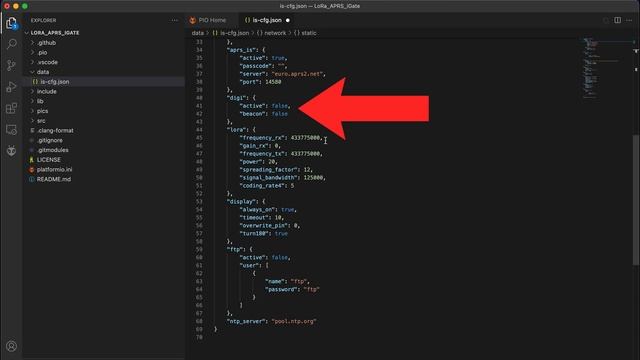Collapse the LORA_APRS_IGATE root folder
This screenshot has height=360, width=640.
click(55, 33)
